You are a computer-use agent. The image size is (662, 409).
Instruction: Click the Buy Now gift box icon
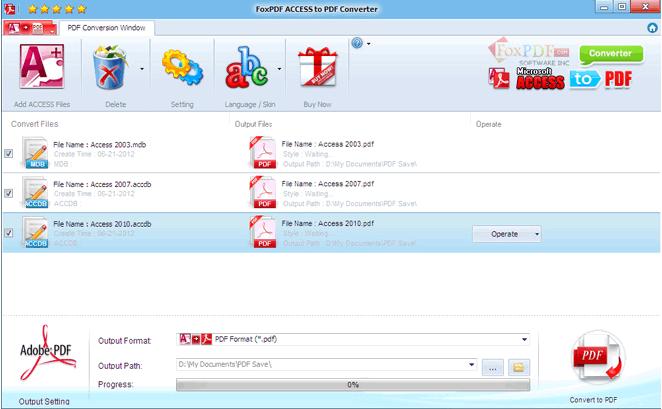[x=317, y=67]
